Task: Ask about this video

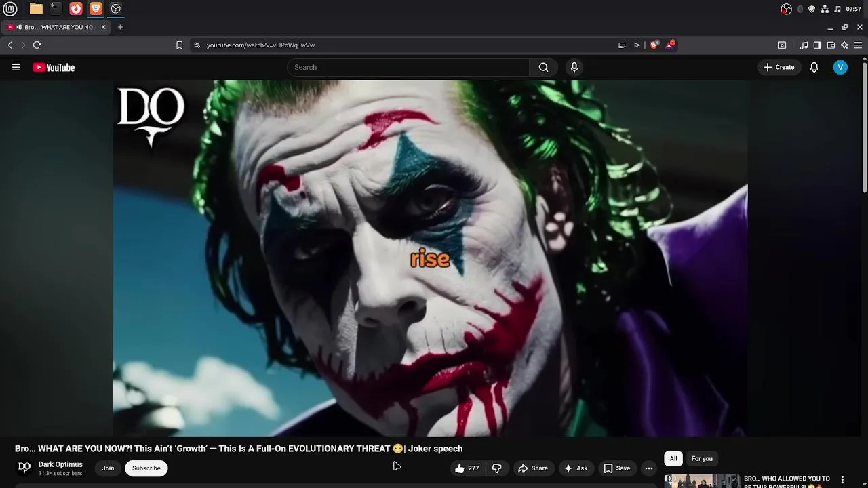Action: point(576,468)
